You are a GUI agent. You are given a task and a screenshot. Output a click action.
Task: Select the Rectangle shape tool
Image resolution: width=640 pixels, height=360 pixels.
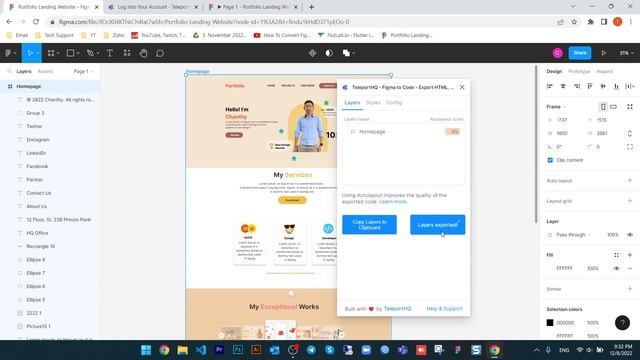[x=71, y=53]
